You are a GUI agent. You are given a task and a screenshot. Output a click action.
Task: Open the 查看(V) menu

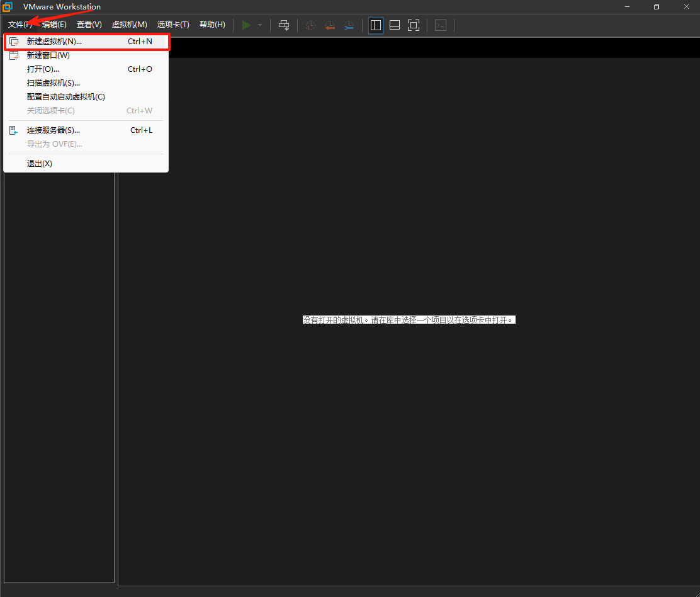89,25
